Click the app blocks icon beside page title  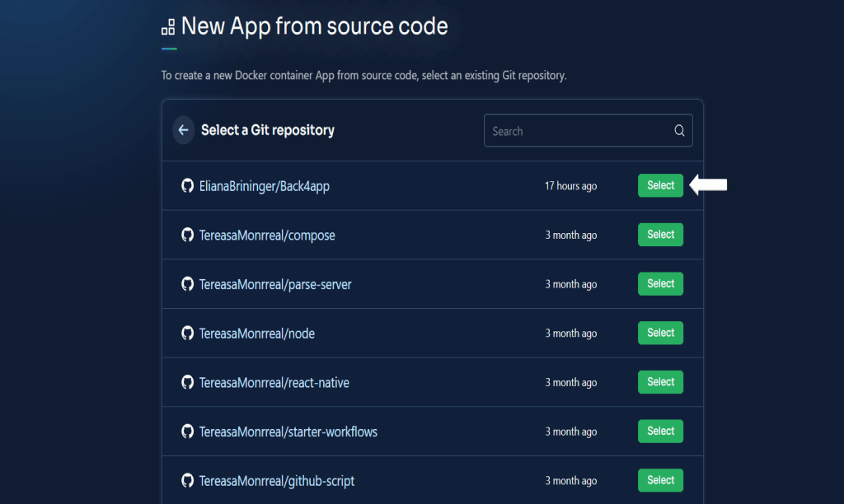168,27
